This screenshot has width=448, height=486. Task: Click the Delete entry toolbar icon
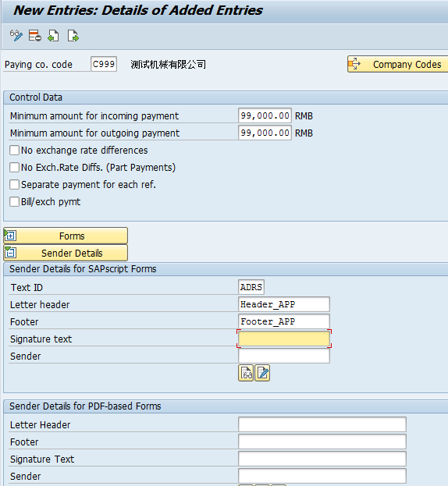click(x=34, y=36)
